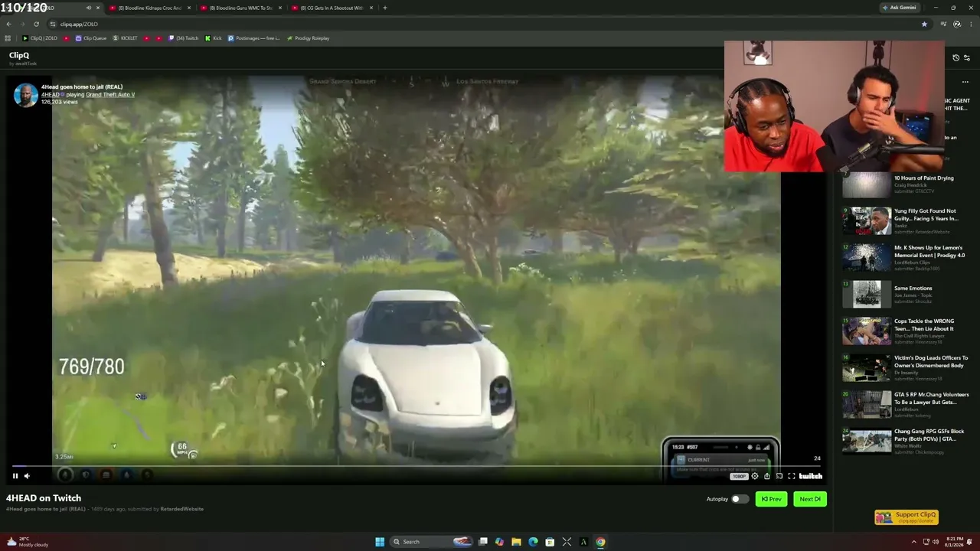This screenshot has width=980, height=551.
Task: Switch to the CG Gets In A Shootout tab
Action: click(x=331, y=8)
